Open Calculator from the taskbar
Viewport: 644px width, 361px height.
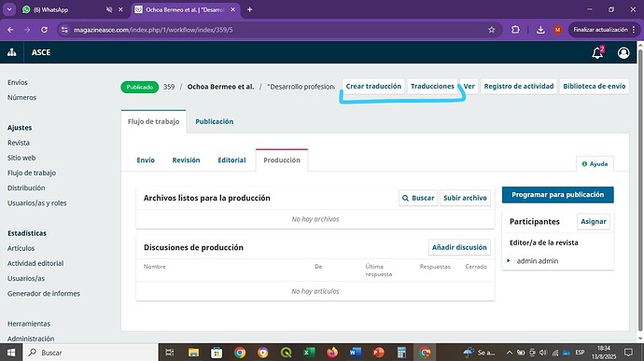tap(401, 353)
